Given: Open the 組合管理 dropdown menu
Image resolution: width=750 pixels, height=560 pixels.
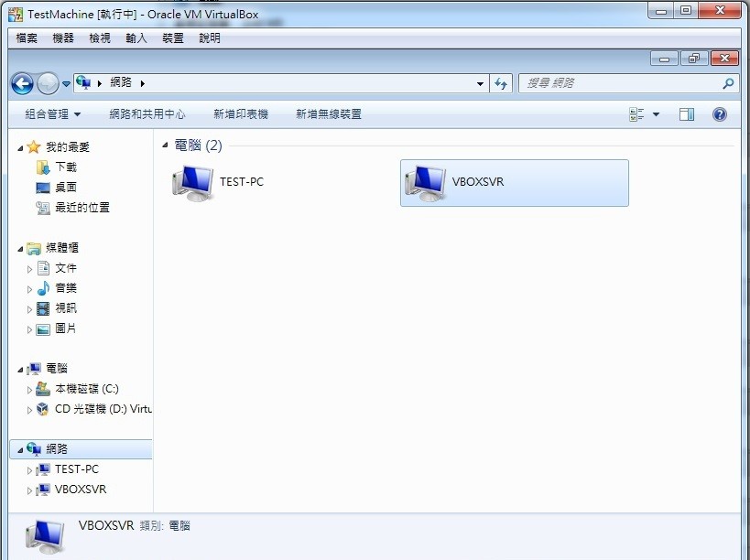Looking at the screenshot, I should coord(52,114).
